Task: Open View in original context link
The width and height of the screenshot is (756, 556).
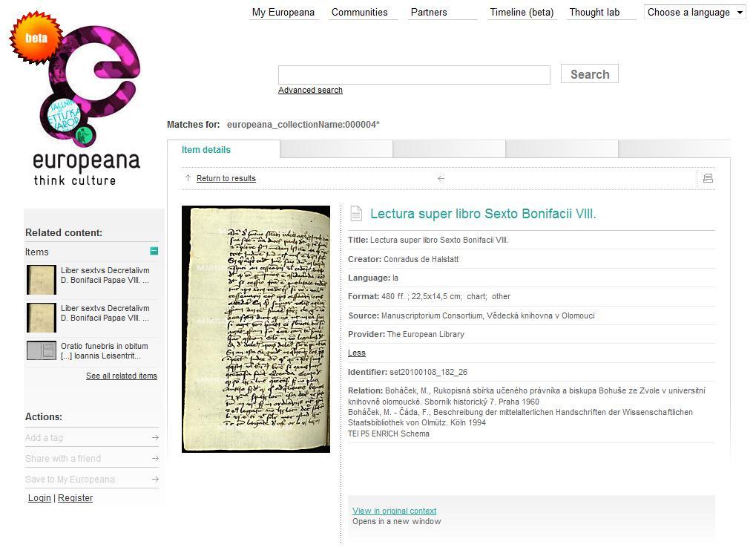Action: [x=395, y=511]
